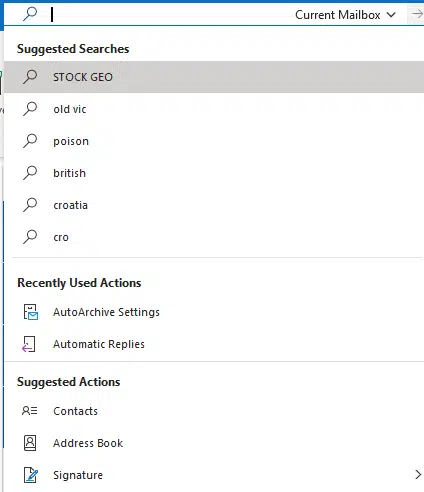This screenshot has height=492, width=424.
Task: Select the STOCK GEO suggested search
Action: [x=214, y=77]
